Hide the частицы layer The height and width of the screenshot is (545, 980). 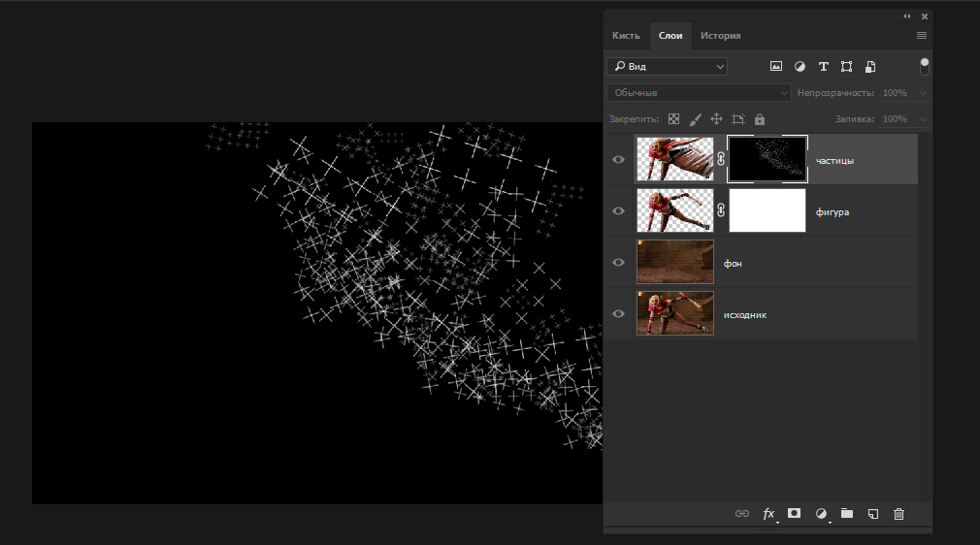click(x=618, y=159)
